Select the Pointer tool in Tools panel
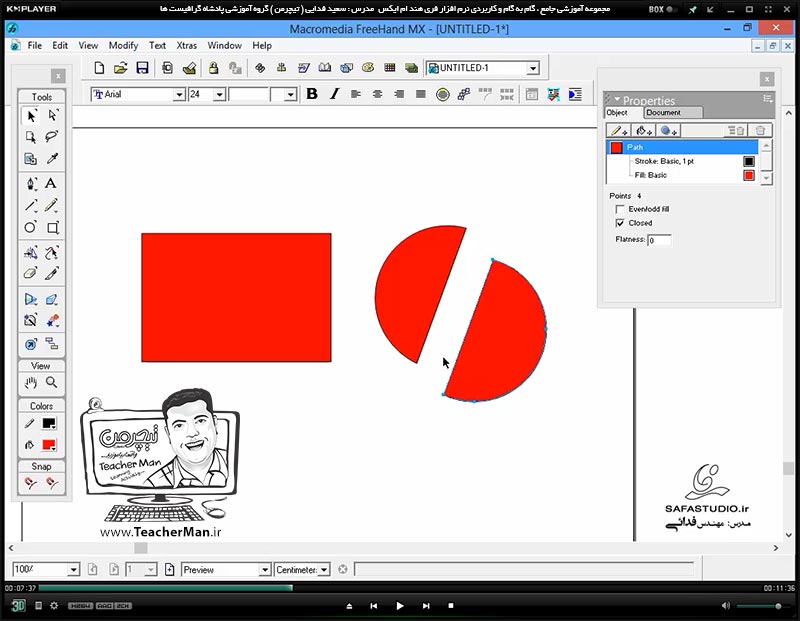This screenshot has width=800, height=621. 31,116
